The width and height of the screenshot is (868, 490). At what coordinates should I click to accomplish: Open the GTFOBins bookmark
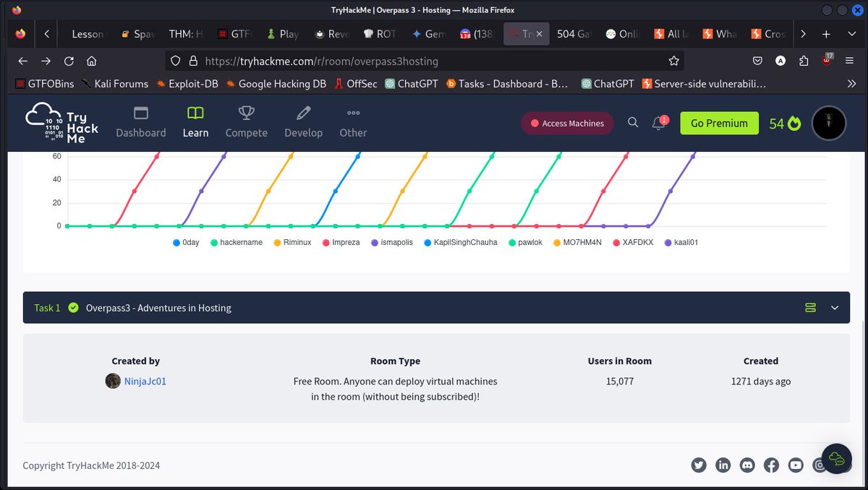click(45, 84)
